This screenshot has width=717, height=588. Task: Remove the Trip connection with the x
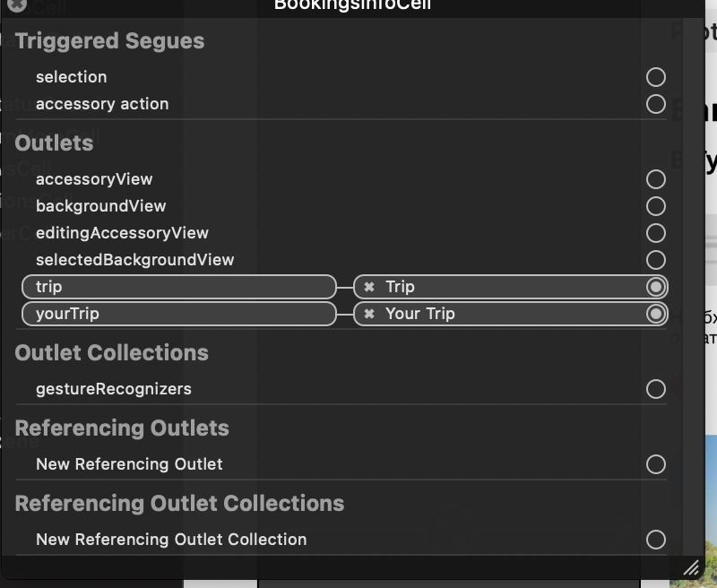(x=369, y=287)
